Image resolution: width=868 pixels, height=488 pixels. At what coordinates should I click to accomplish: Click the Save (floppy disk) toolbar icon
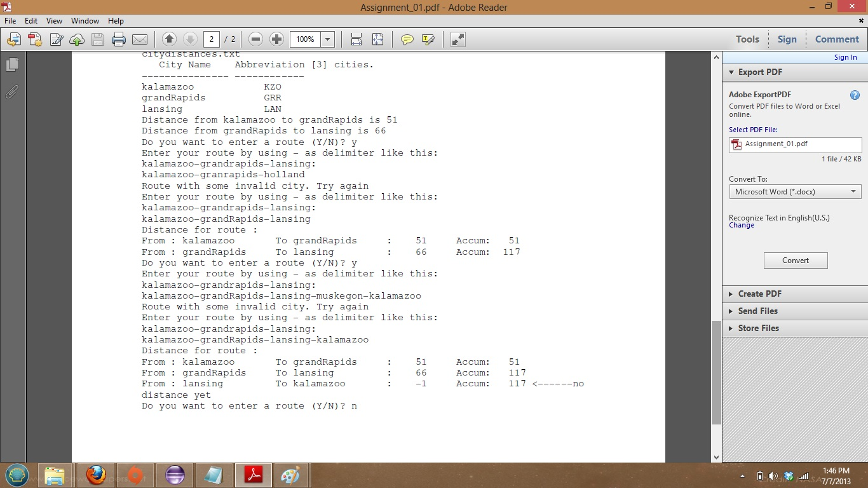[x=98, y=39]
